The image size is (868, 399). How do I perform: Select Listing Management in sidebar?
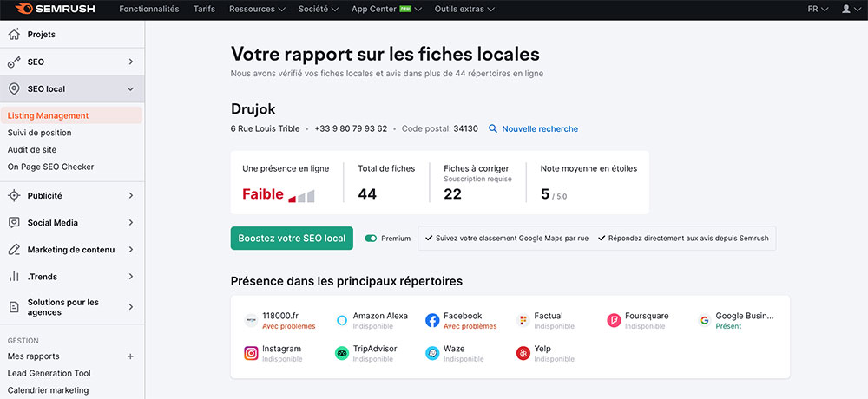[71, 115]
